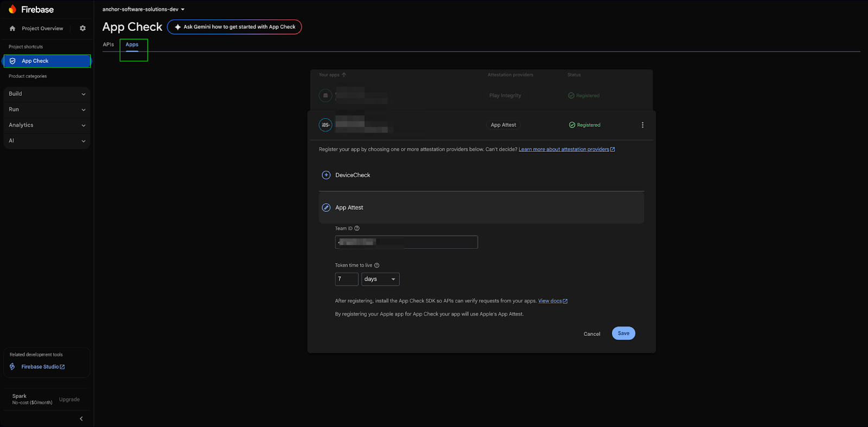Click the Cancel button
Screen dimensions: 868x427
tap(592, 334)
